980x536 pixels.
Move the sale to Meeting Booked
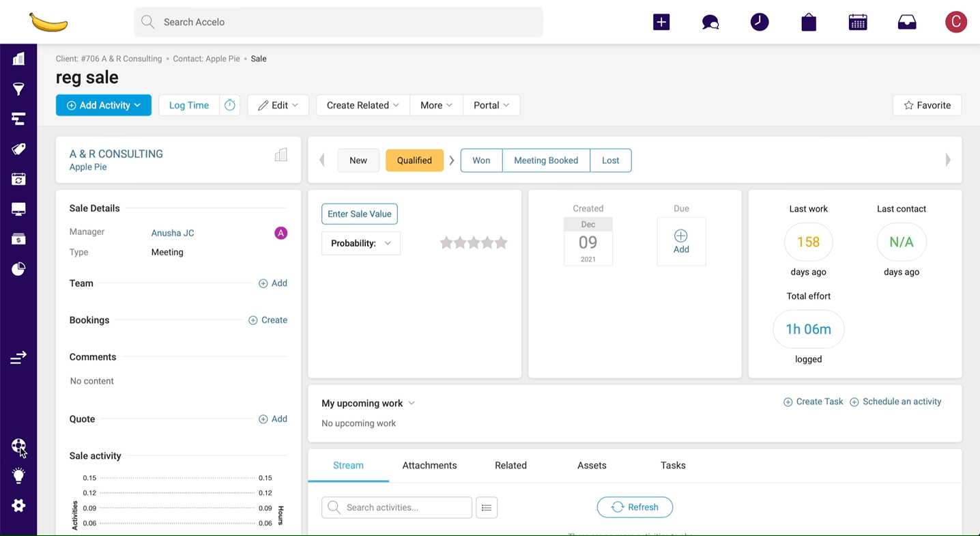point(546,160)
